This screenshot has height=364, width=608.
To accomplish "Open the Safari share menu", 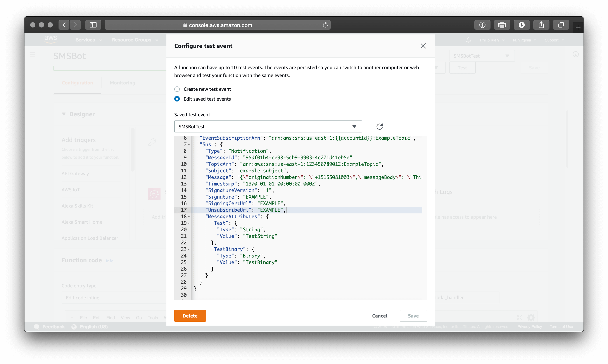I will click(541, 25).
